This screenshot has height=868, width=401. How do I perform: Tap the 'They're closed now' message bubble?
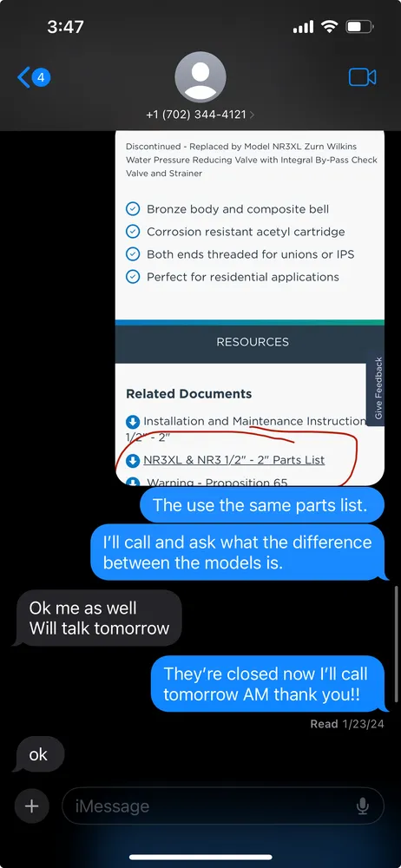pyautogui.click(x=267, y=684)
